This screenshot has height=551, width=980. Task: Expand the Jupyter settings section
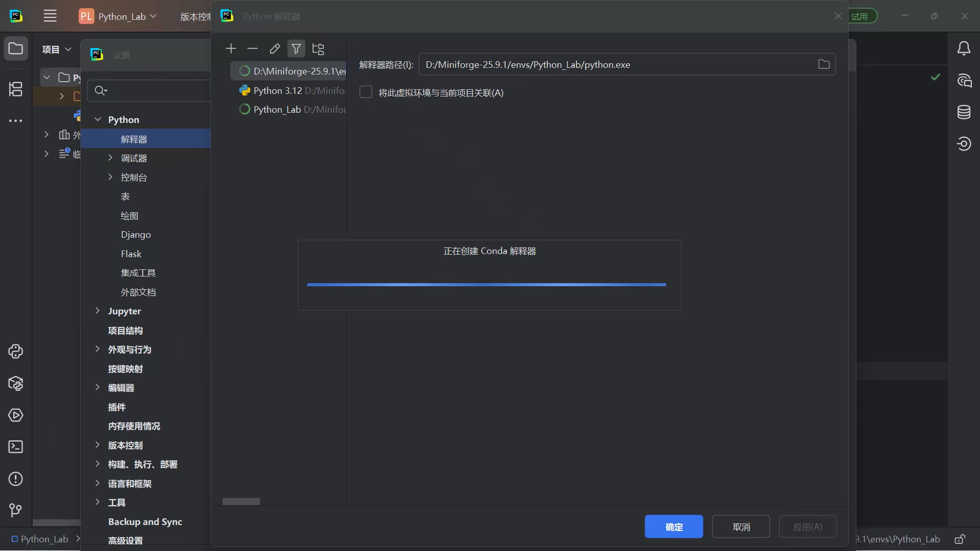pyautogui.click(x=97, y=311)
